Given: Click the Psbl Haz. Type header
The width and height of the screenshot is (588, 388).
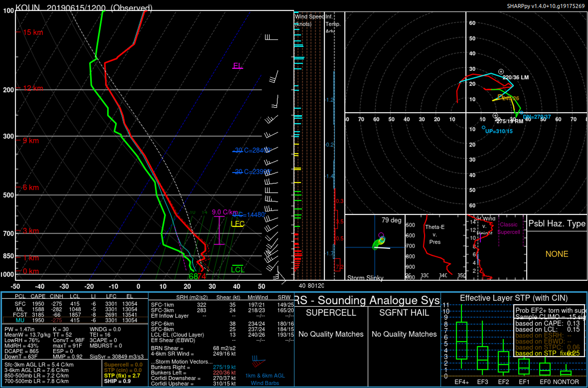Looking at the screenshot, I should 556,224.
